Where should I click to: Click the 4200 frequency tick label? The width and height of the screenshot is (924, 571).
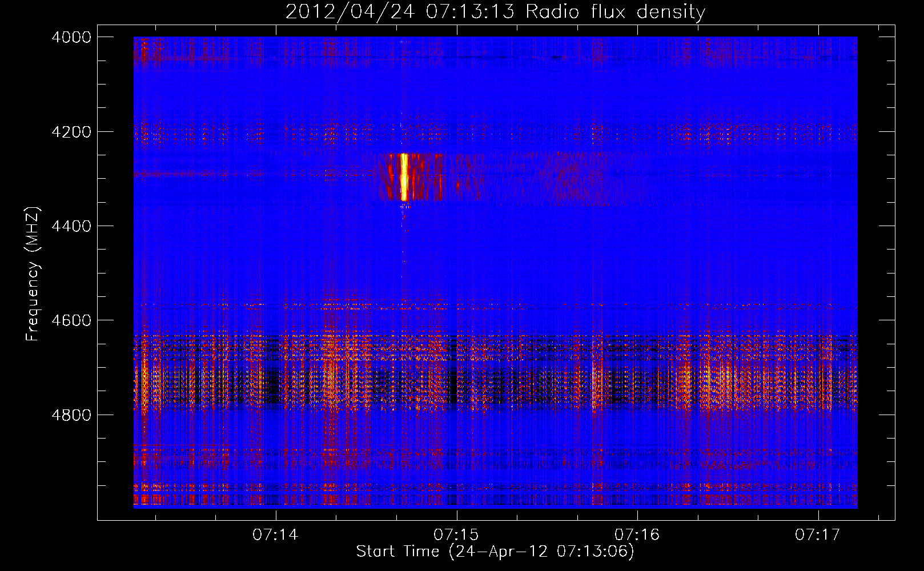tap(71, 132)
